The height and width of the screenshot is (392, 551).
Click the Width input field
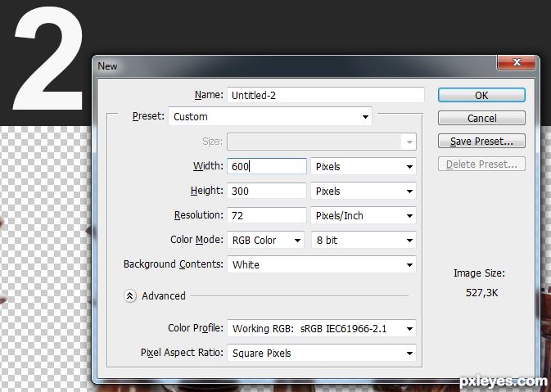point(267,166)
